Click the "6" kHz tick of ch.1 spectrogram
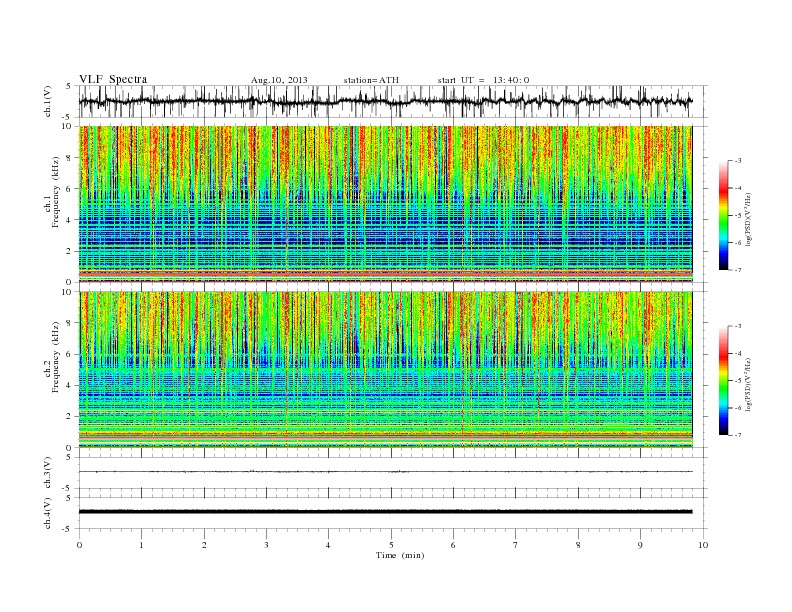Screen dimensions: 792x612 point(70,189)
